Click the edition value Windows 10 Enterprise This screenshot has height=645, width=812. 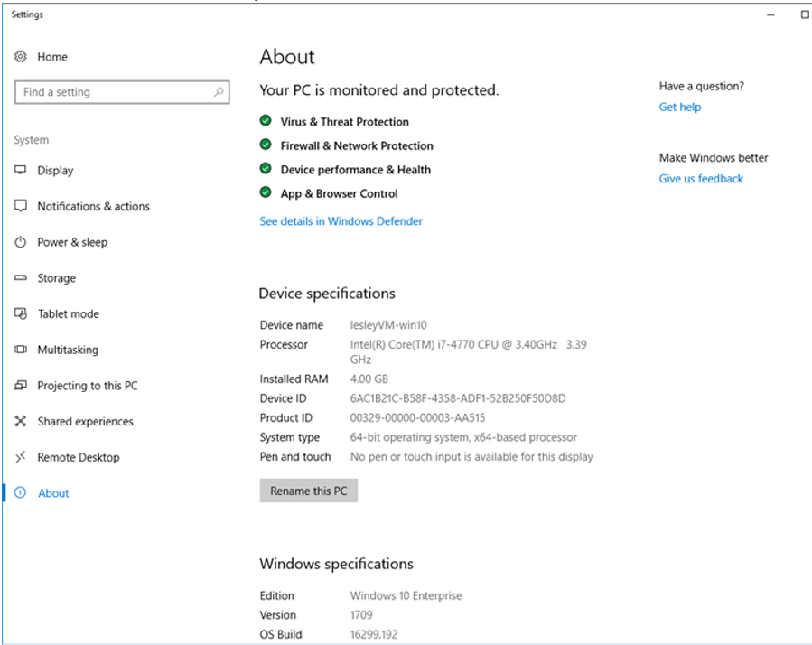click(406, 595)
